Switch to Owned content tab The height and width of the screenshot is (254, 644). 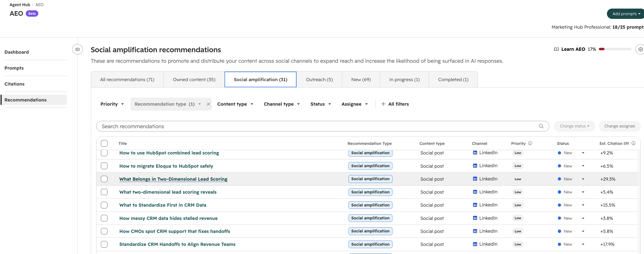194,80
